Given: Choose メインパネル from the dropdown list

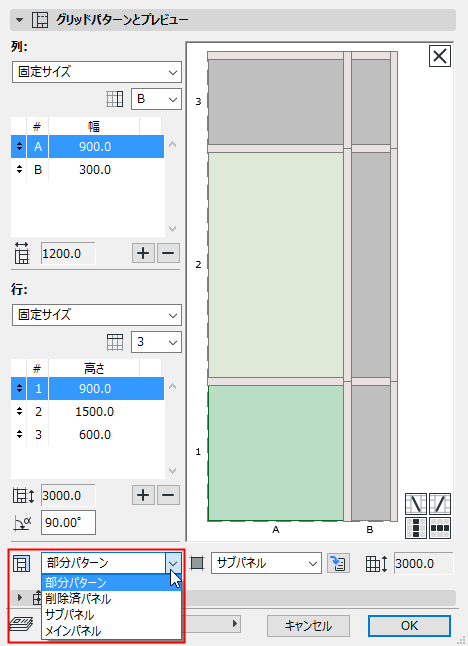Looking at the screenshot, I should pos(111,631).
